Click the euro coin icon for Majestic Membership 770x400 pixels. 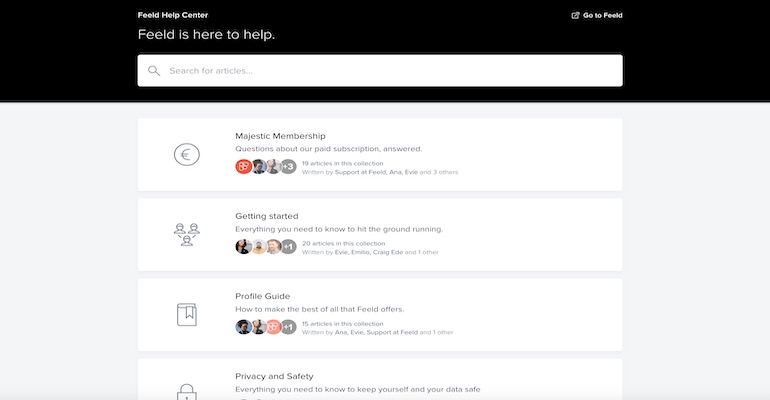[187, 155]
